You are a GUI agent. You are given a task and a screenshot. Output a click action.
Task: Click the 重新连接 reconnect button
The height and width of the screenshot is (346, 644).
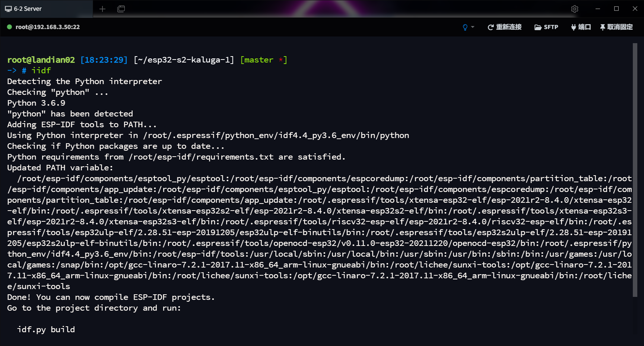point(505,27)
